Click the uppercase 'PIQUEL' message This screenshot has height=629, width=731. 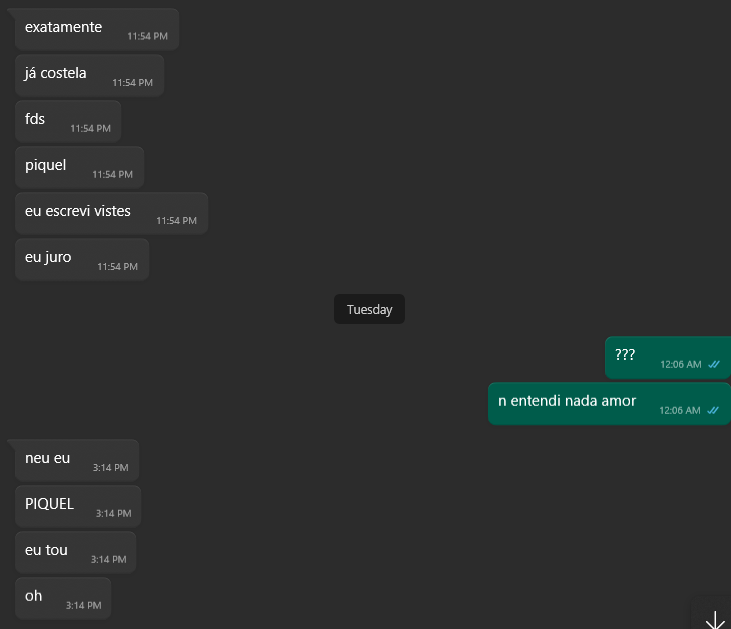coord(78,506)
